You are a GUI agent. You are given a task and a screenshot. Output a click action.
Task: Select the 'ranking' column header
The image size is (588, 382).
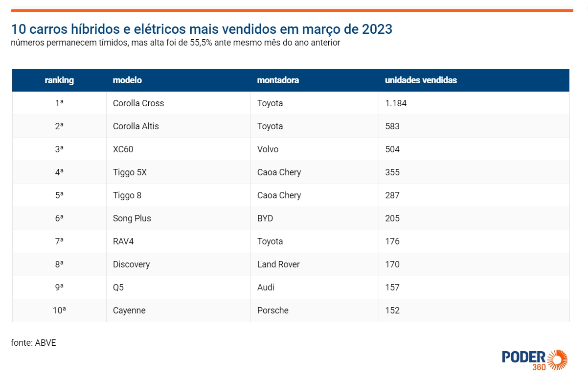(x=59, y=80)
